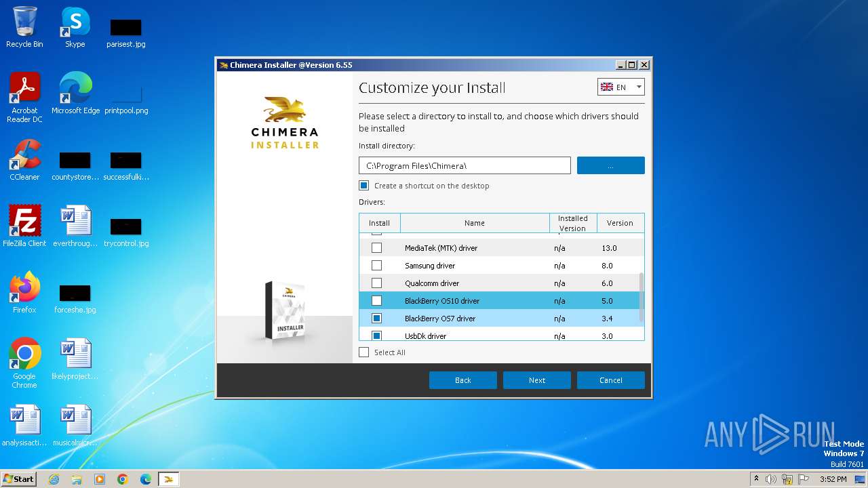
Task: Click the network tray icon
Action: pyautogui.click(x=787, y=479)
